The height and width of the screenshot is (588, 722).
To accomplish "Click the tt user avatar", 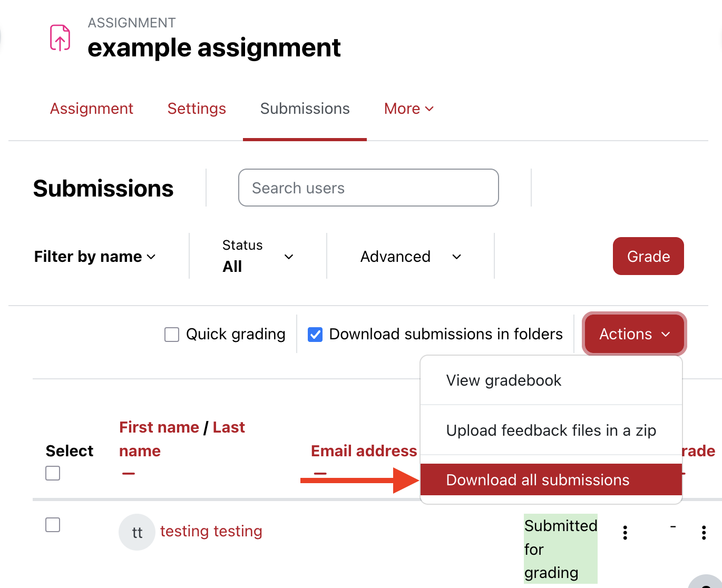I will (136, 532).
